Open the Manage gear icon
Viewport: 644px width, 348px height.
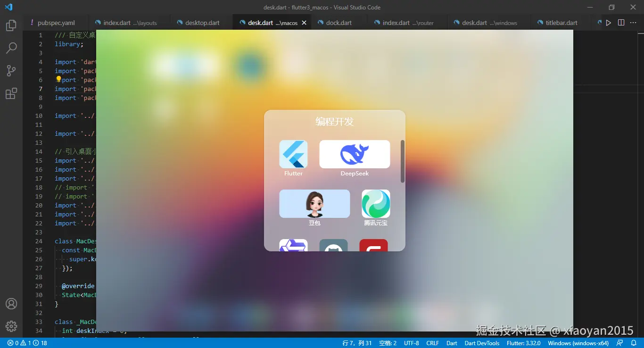click(x=11, y=326)
